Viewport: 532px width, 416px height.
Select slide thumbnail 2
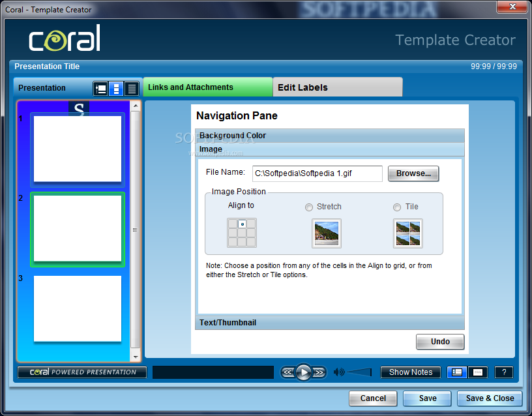[x=78, y=230]
